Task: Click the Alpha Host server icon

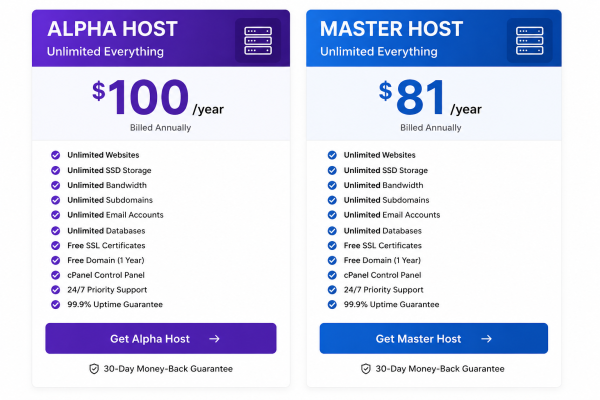Action: (258, 41)
